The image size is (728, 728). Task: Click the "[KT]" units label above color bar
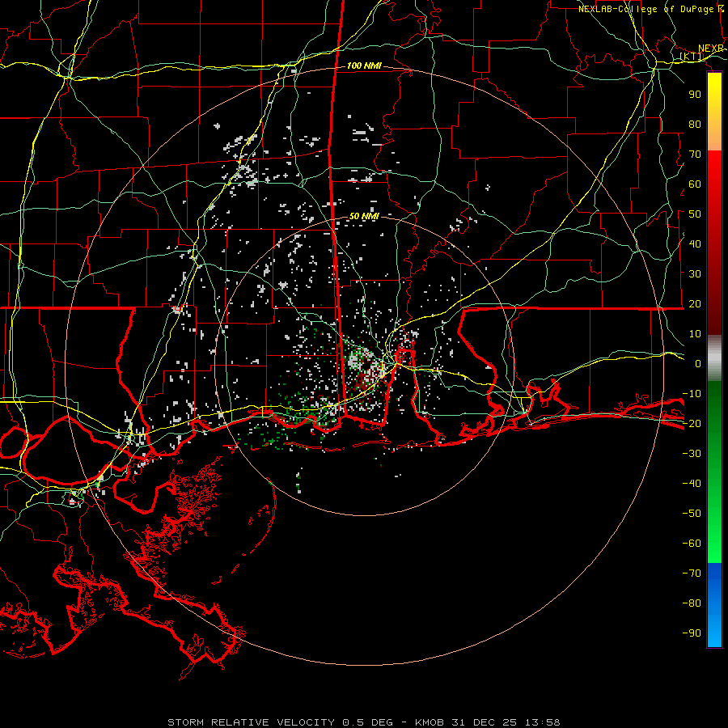tap(692, 57)
